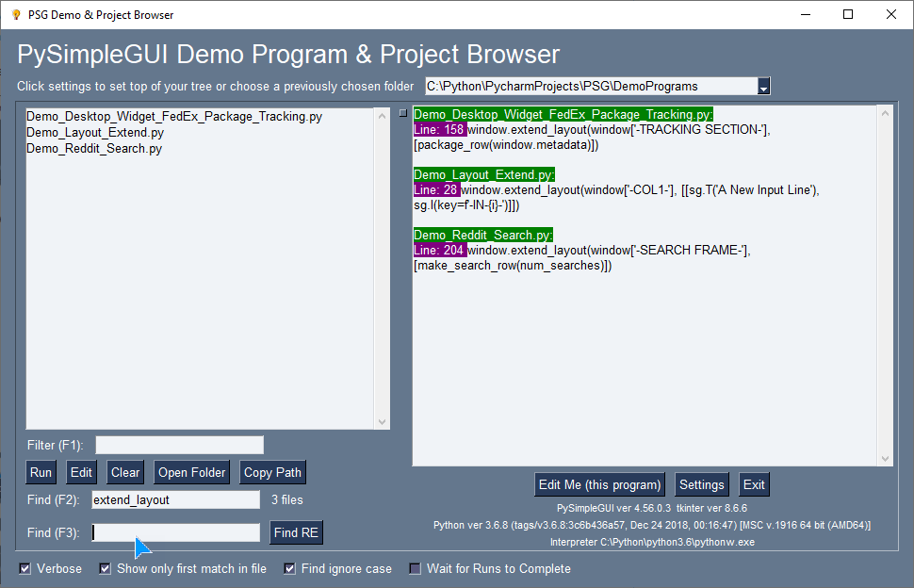
Task: Disable the Verbose option
Action: click(24, 568)
